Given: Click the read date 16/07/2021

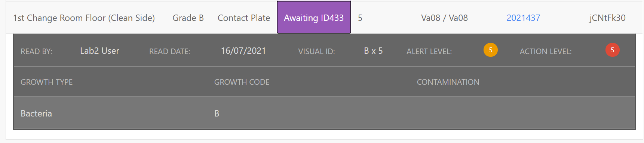Looking at the screenshot, I should point(243,51).
